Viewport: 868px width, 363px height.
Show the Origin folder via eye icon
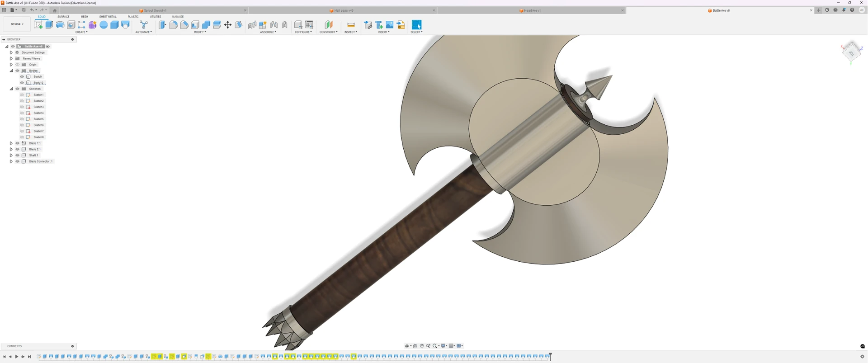[x=18, y=65]
